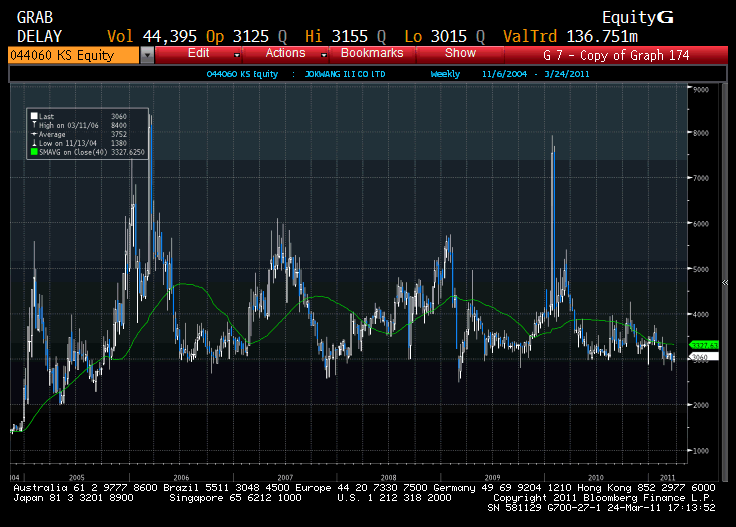Click the white Last legend marker

coord(33,115)
